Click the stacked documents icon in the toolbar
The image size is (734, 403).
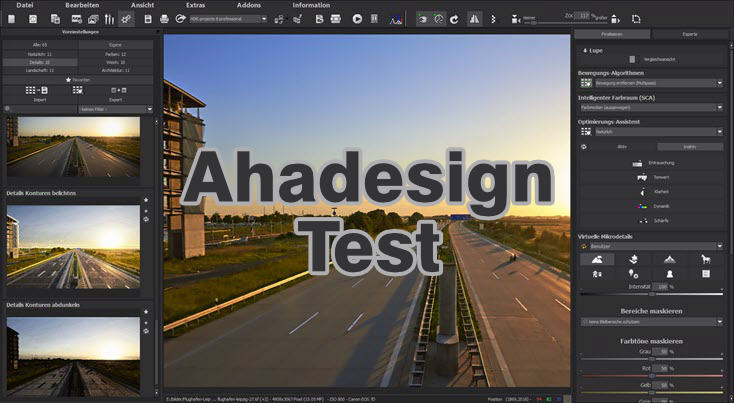pos(55,19)
